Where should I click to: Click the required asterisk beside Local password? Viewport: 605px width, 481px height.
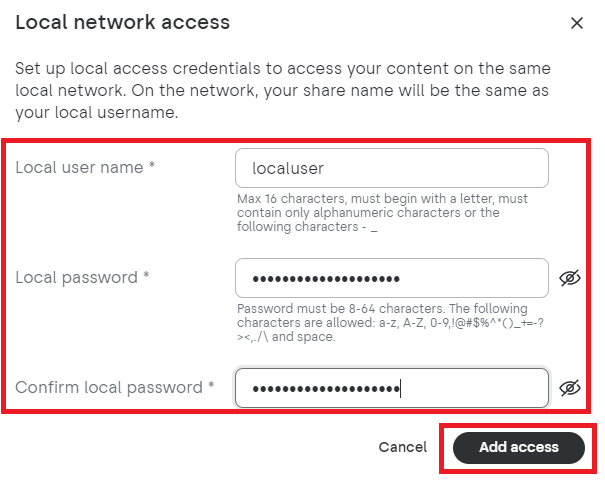146,274
